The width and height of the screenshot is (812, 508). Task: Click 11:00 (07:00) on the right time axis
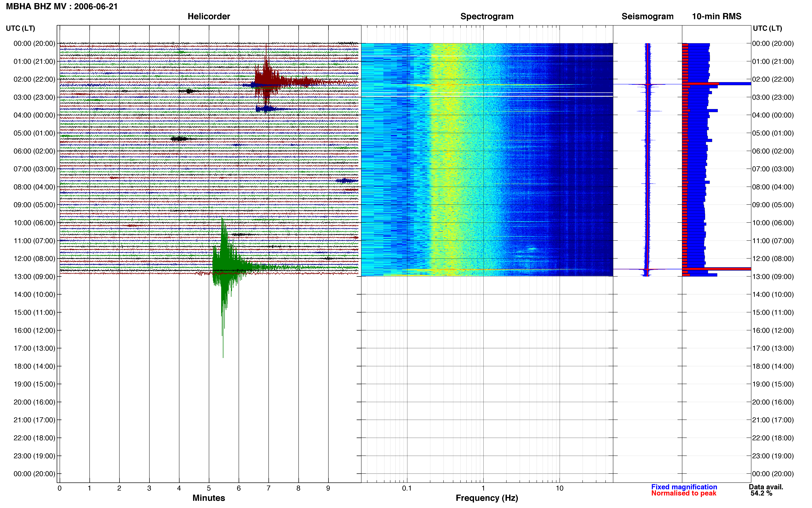pyautogui.click(x=773, y=241)
